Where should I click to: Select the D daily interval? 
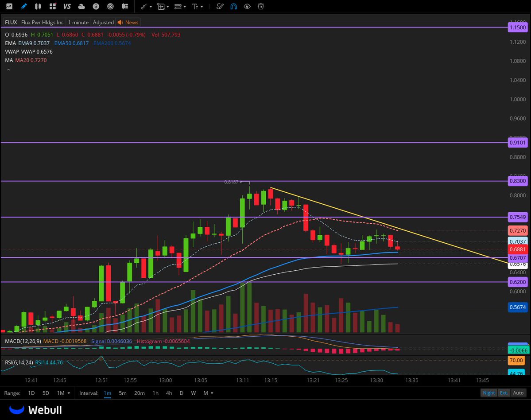182,393
